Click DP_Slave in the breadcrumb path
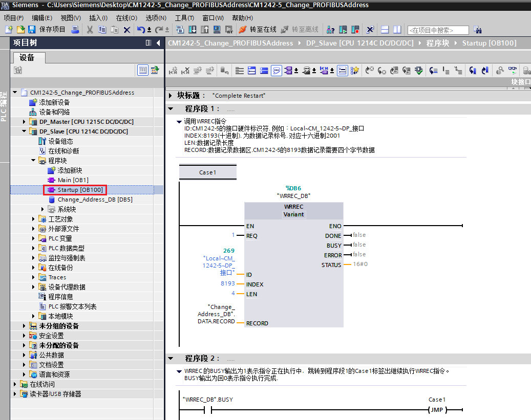The image size is (531, 420). (x=359, y=43)
